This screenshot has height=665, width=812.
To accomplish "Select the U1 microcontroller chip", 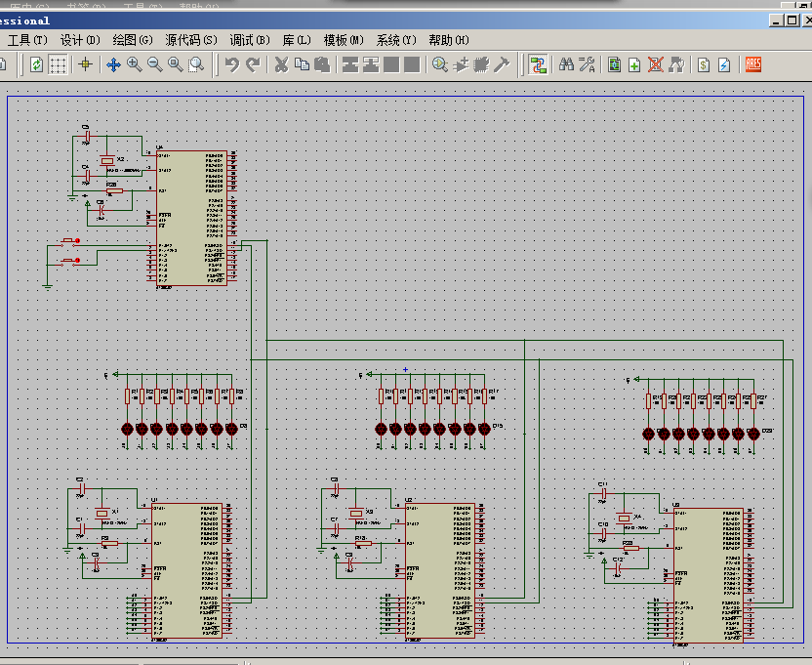I will (x=187, y=570).
